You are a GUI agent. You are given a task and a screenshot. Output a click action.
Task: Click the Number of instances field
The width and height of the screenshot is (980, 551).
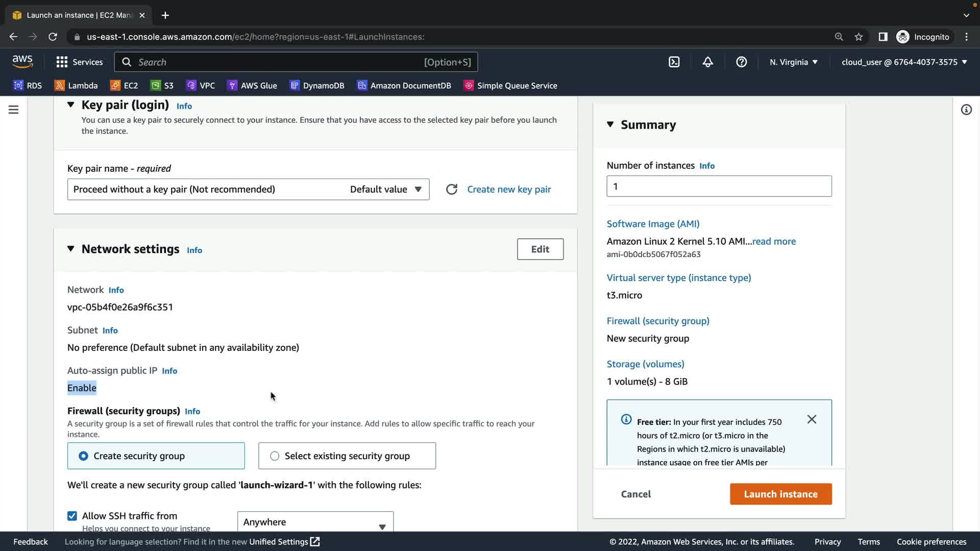pos(719,186)
